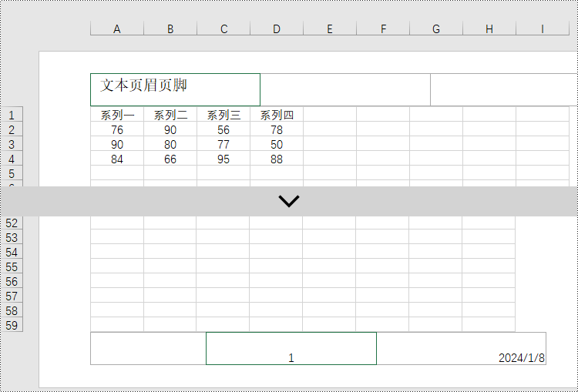Select row 2 header

click(12, 129)
